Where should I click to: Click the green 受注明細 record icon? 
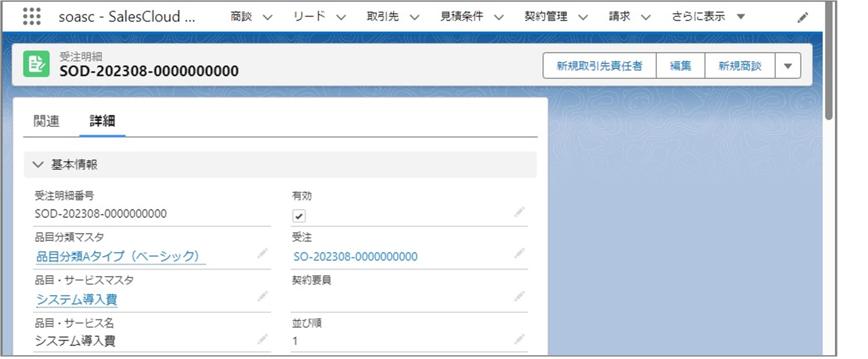(36, 64)
